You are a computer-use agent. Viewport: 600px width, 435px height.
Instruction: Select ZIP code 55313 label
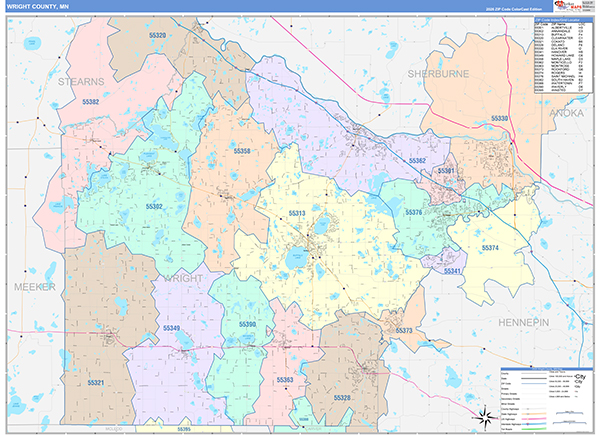298,214
